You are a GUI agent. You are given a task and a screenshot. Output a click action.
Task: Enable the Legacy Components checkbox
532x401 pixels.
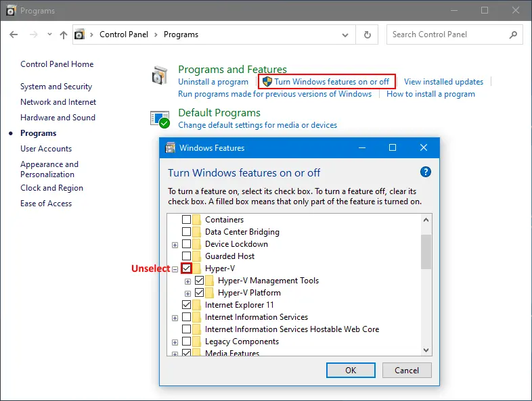186,341
